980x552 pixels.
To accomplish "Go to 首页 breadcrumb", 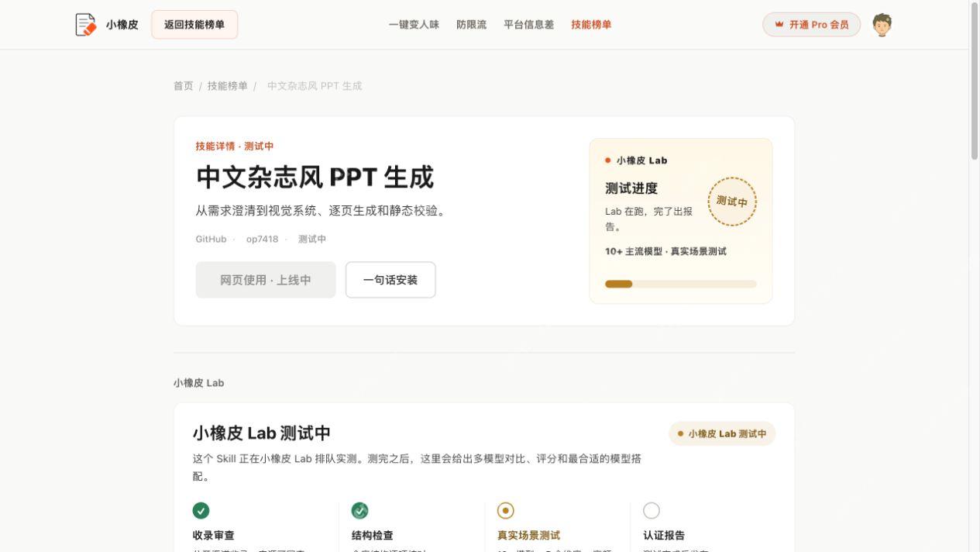I will (184, 86).
